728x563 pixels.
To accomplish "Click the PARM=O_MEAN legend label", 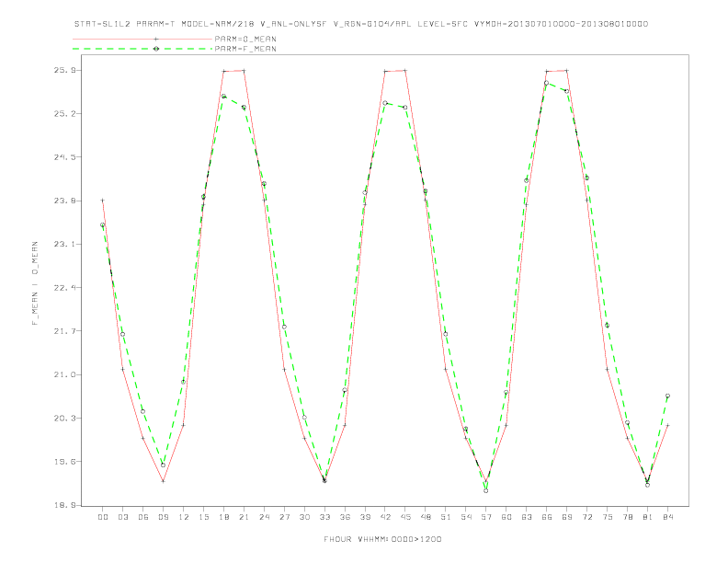I will point(245,39).
